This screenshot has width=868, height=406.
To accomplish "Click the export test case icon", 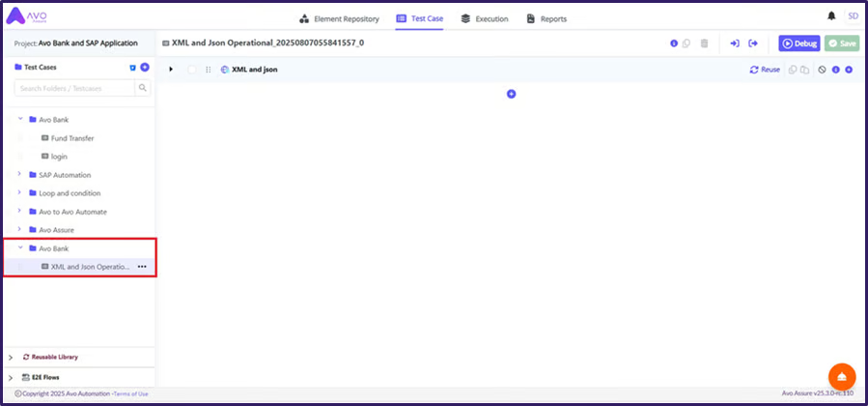I will (x=753, y=43).
